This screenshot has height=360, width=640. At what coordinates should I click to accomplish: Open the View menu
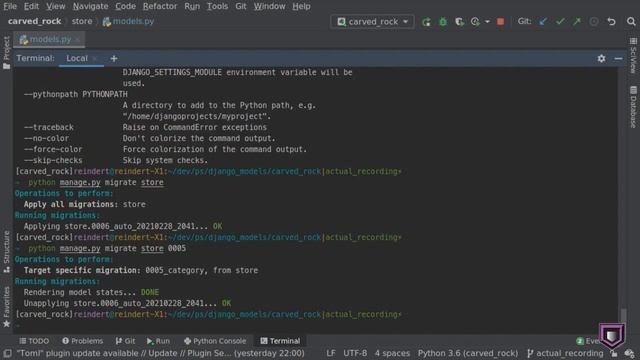55,6
